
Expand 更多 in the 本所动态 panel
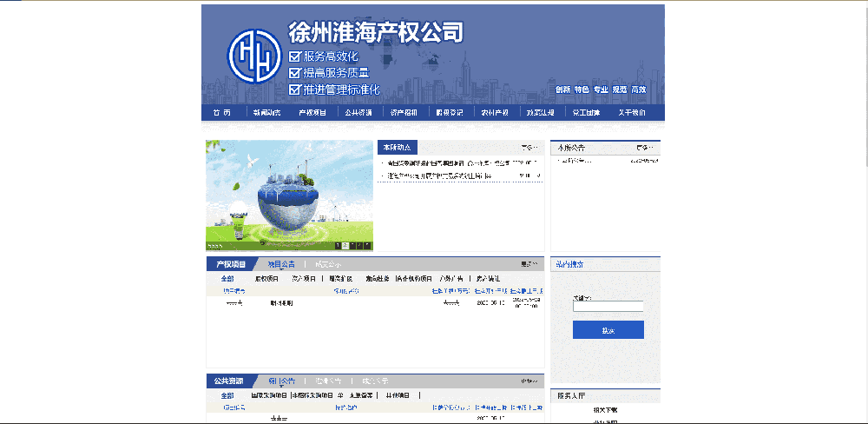(x=529, y=148)
